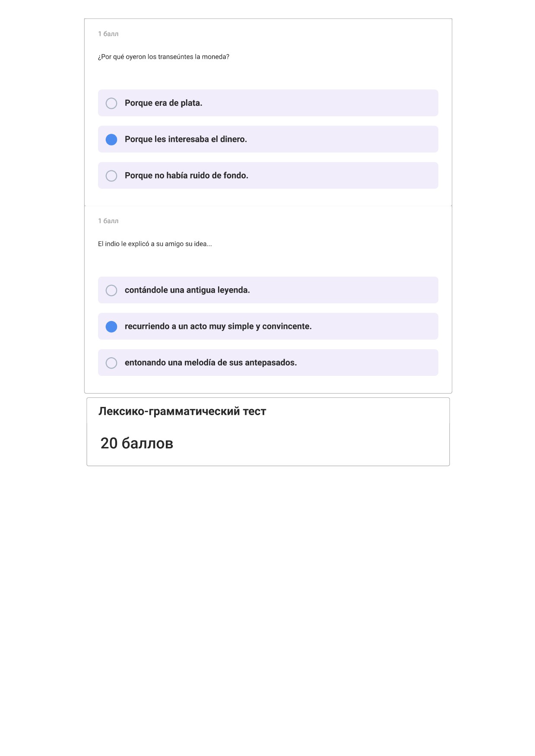Select the radio circle for "Porque era de plata."
535x756 pixels.
click(x=111, y=103)
